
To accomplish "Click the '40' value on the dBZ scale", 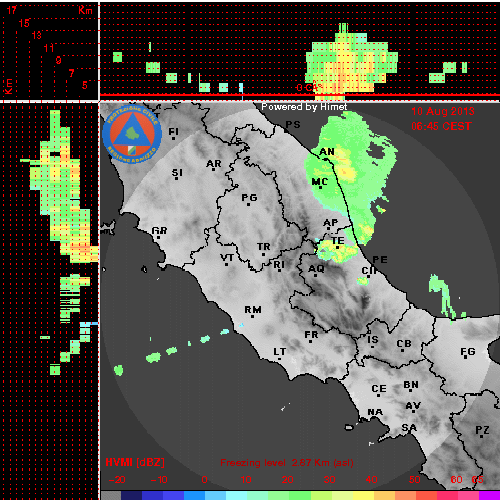I will click(371, 480).
